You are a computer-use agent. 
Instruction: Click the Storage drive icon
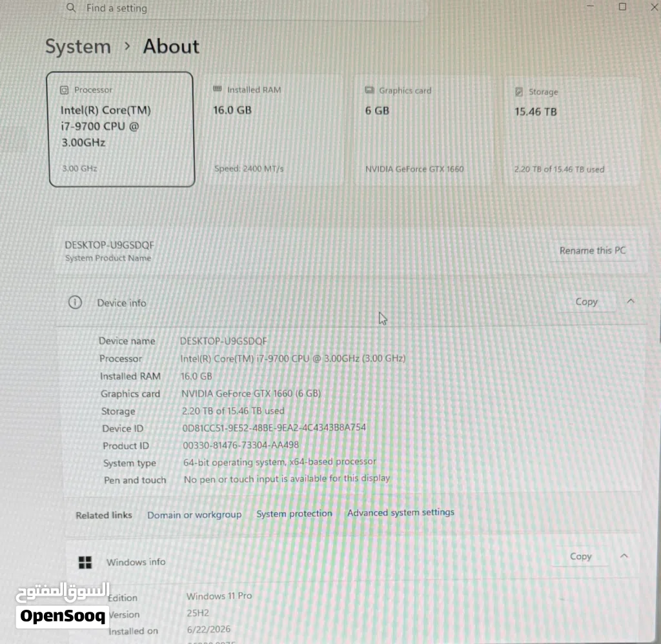(x=519, y=92)
